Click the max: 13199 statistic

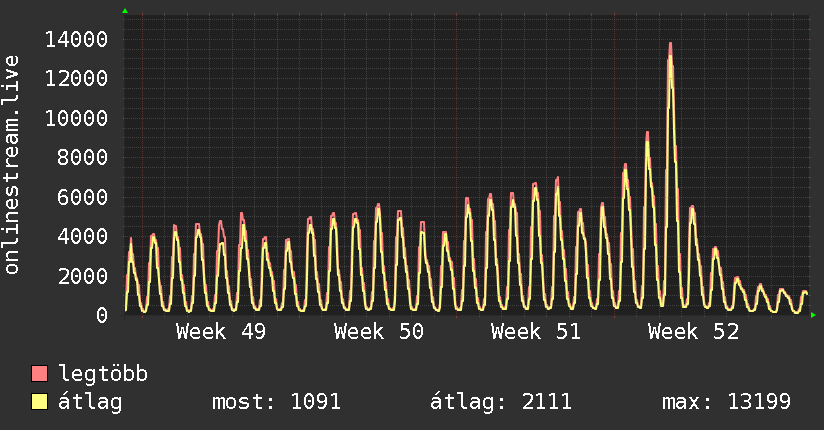(x=726, y=402)
